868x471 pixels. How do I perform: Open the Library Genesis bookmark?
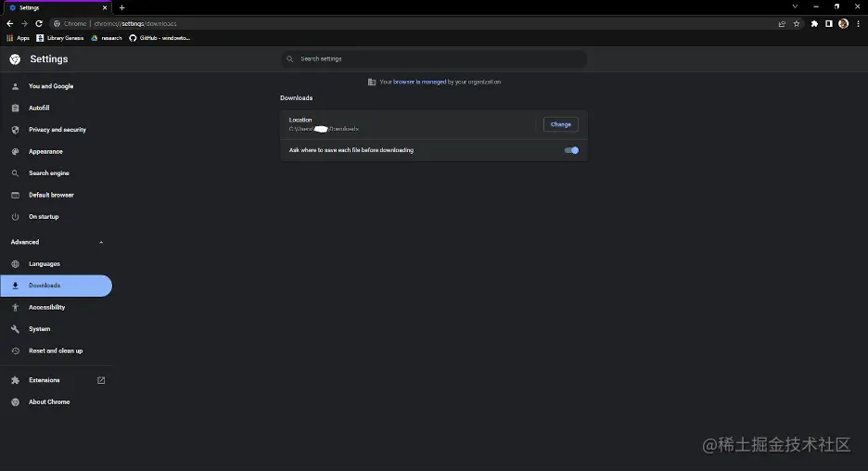(59, 38)
